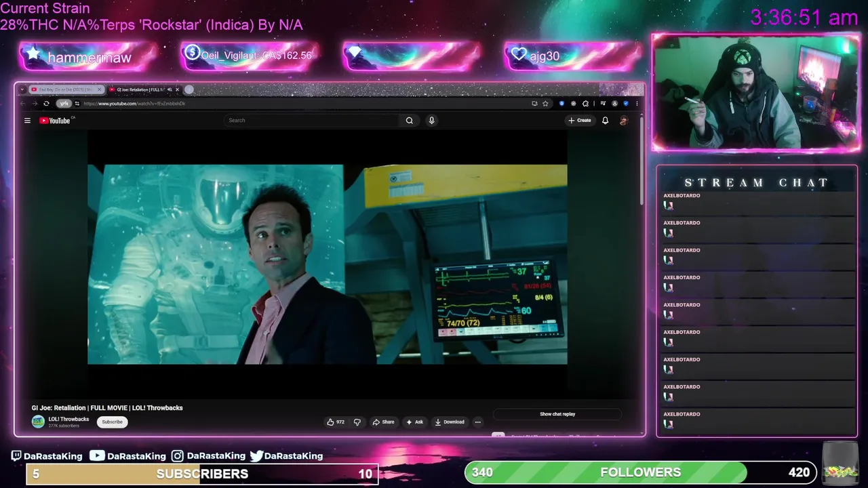
Task: Bookmark this page with star icon
Action: click(545, 104)
